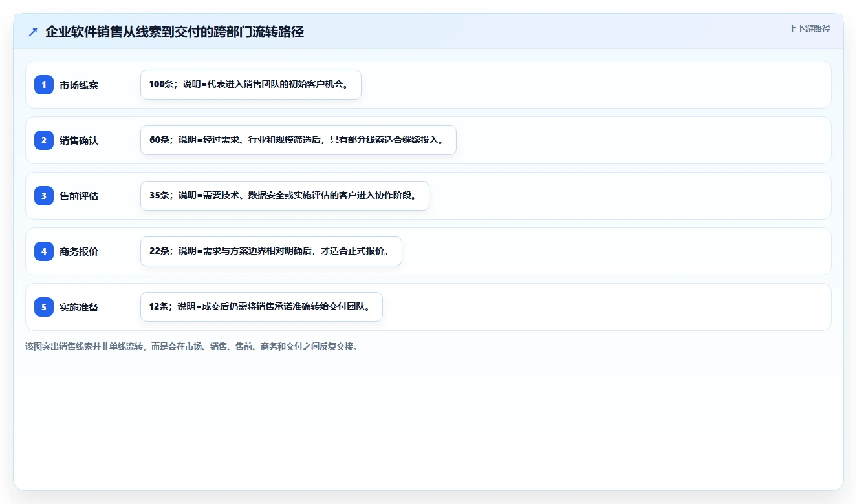This screenshot has height=504, width=857.
Task: Select step number 2 badge
Action: pos(44,140)
